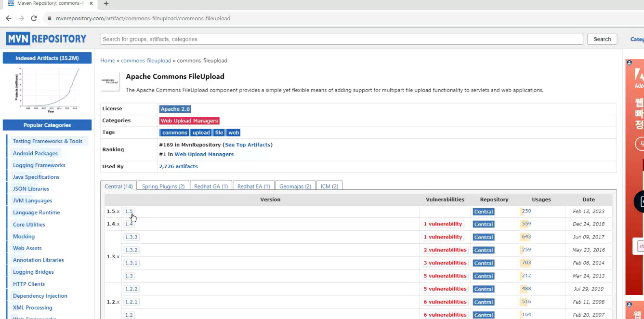Open Core Utilities category
Screen dimensions: 644x319
[x=29, y=225]
